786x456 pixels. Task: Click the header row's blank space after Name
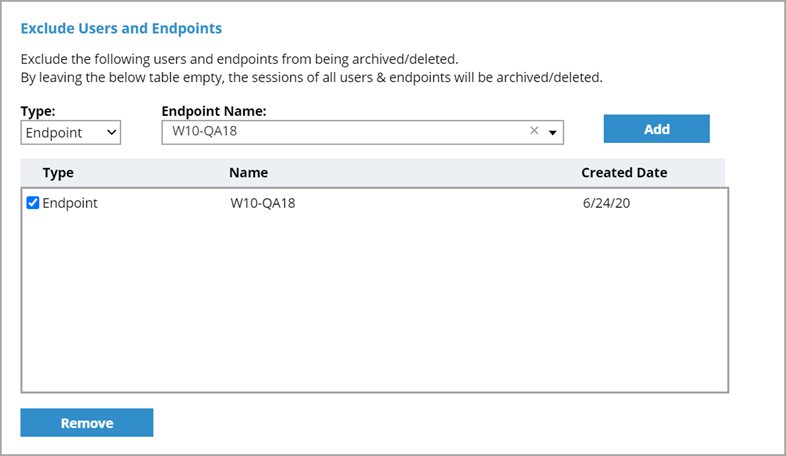click(x=420, y=173)
